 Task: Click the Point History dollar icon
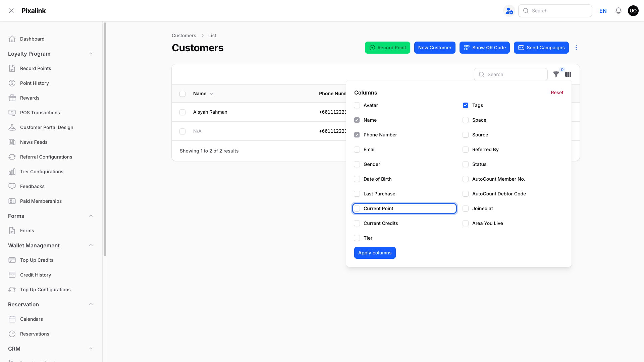[x=12, y=83]
